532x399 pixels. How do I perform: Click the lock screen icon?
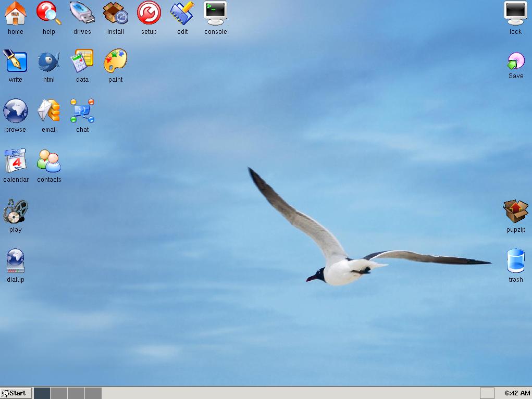[x=515, y=13]
